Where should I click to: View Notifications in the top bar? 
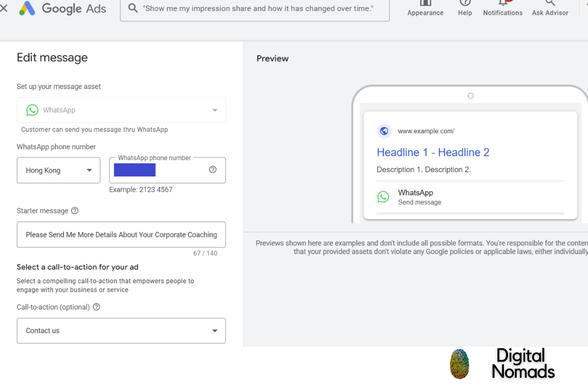point(502,8)
